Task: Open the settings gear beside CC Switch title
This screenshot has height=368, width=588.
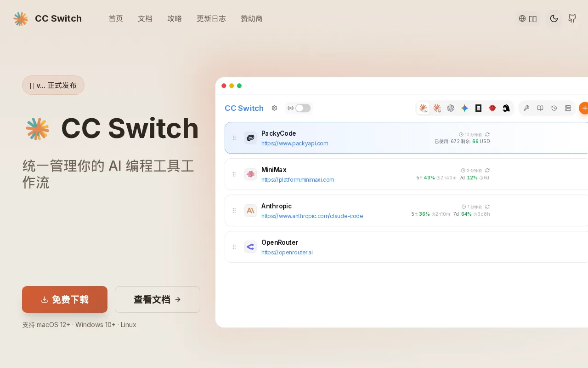Action: coord(274,108)
